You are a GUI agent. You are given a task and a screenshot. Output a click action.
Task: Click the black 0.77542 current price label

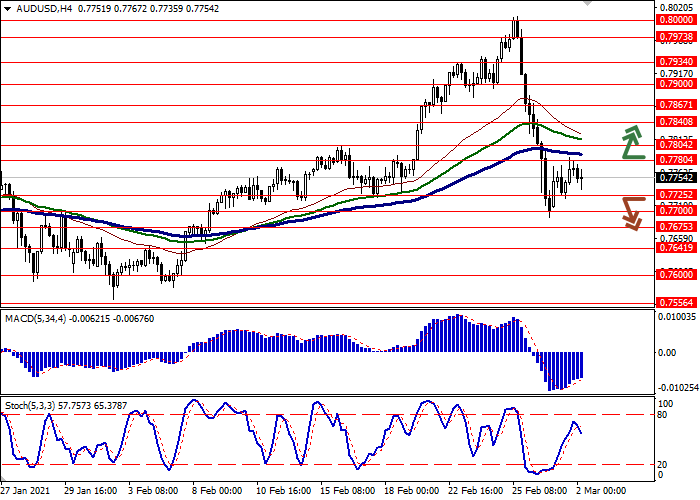676,178
